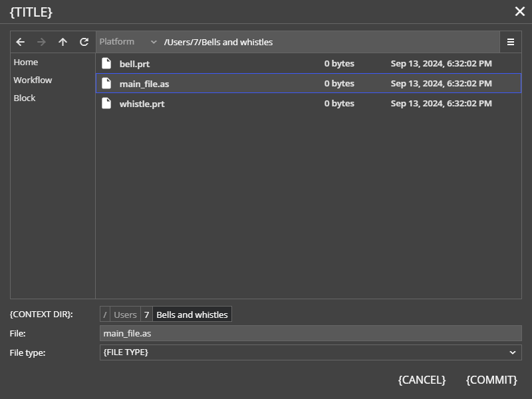Open the hamburger view options menu
Viewport: 532px width, 399px height.
(511, 42)
